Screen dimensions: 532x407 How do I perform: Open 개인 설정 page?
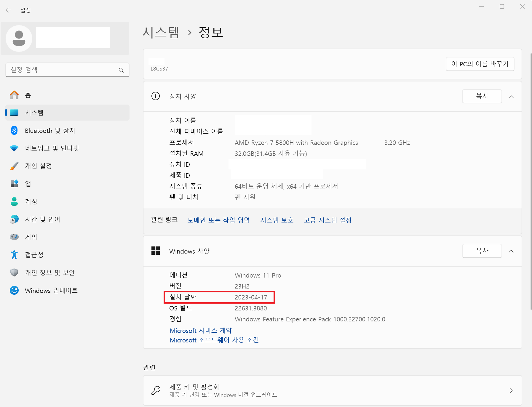(67, 166)
